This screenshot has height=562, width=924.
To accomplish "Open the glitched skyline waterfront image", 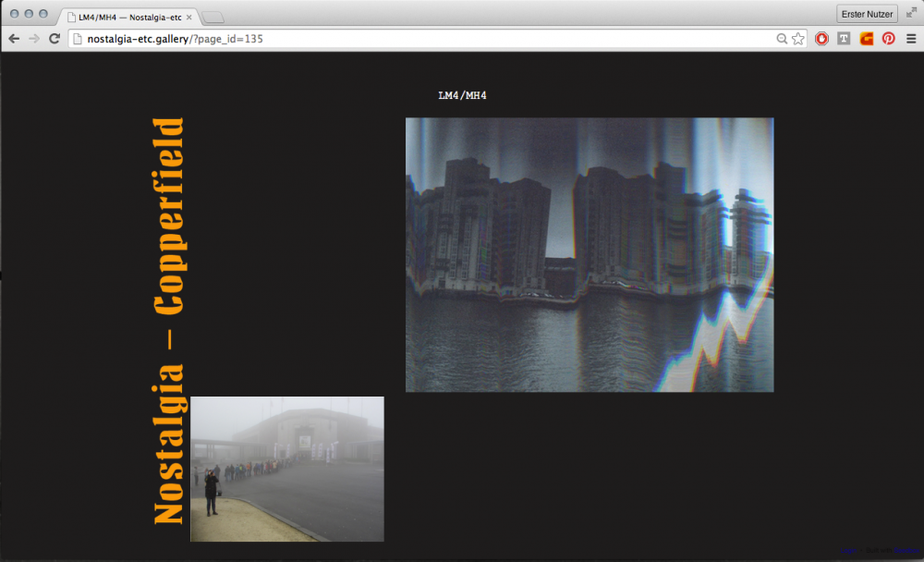I will (590, 254).
